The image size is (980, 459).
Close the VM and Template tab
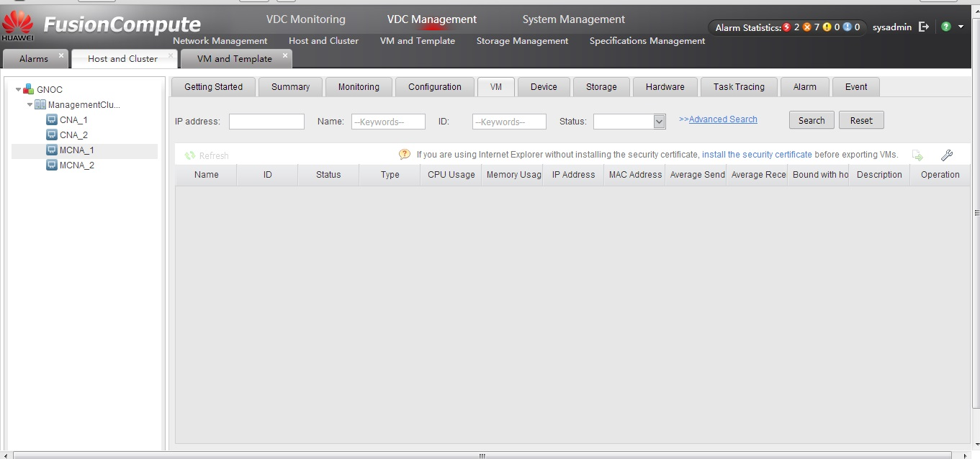tap(285, 55)
